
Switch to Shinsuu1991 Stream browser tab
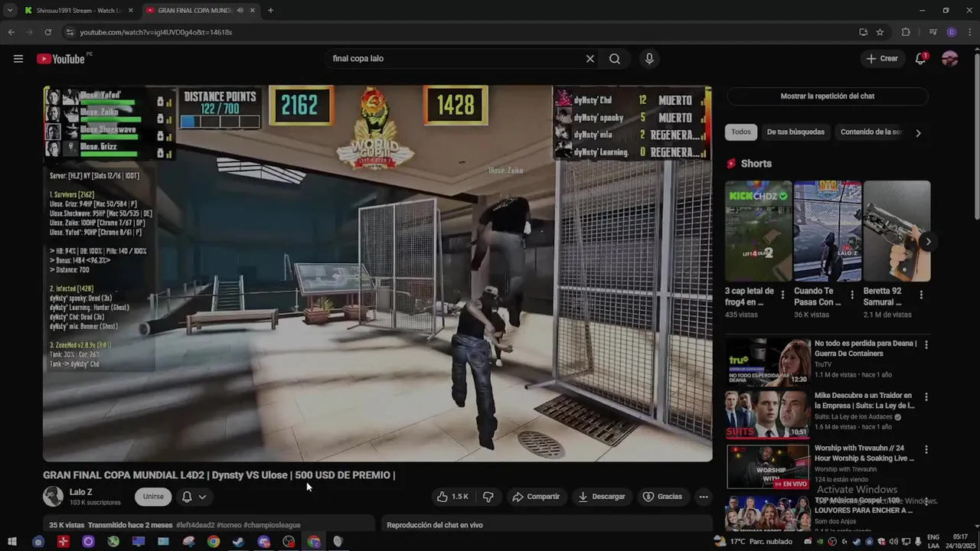79,11
